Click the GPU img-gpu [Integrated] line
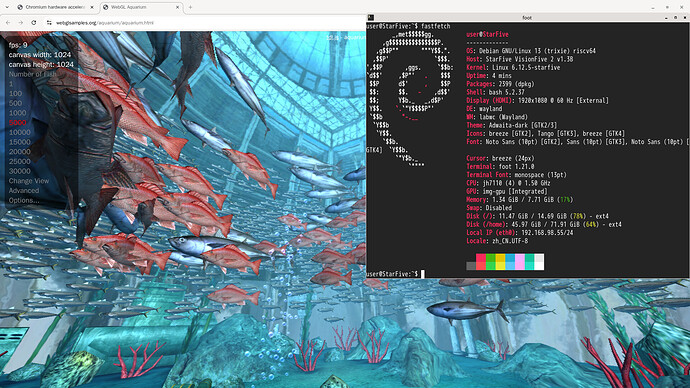690x388 pixels. point(507,191)
